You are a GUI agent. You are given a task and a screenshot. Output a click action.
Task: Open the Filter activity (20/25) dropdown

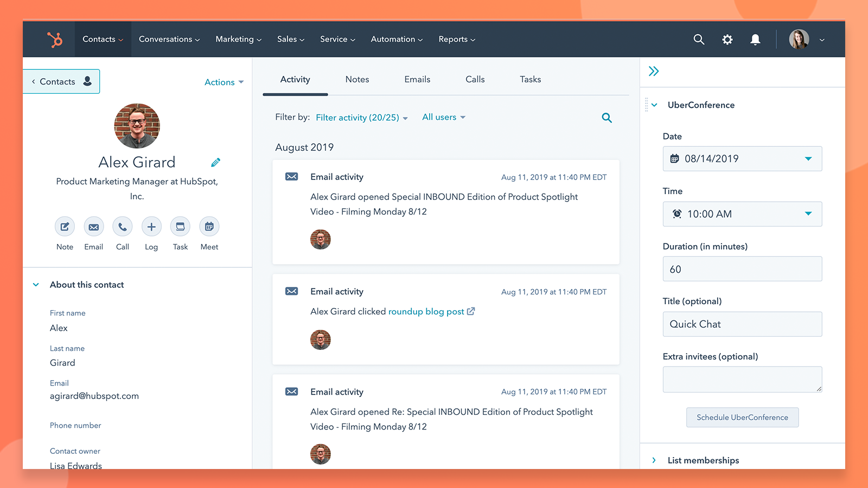click(362, 118)
